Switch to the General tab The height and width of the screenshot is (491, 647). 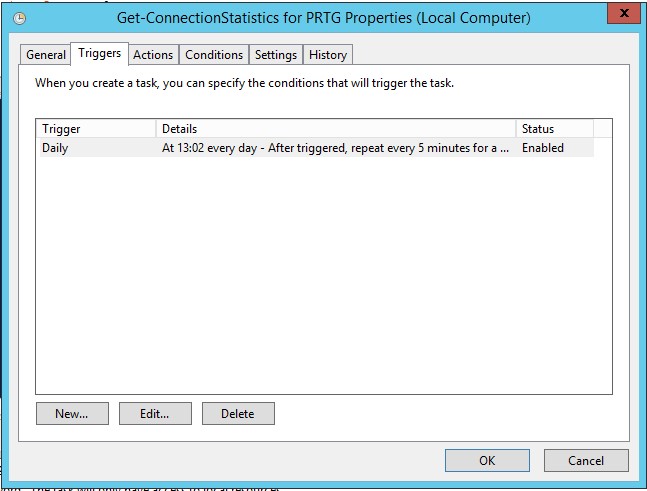pos(46,55)
